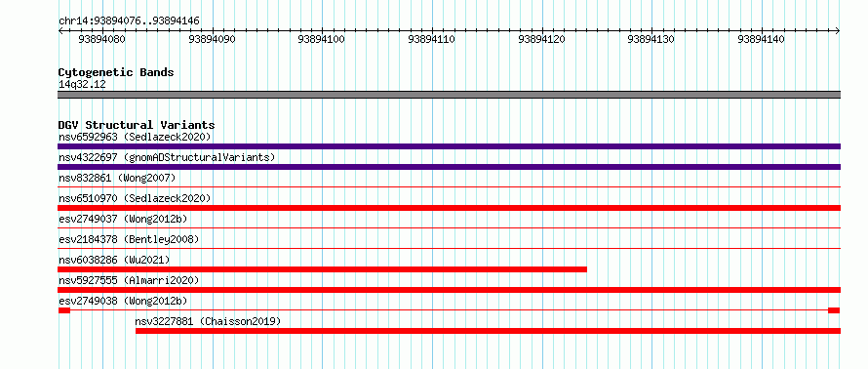Viewport: 868px width, 369px height.
Task: Click ruler position 93894140
Action: 761,39
